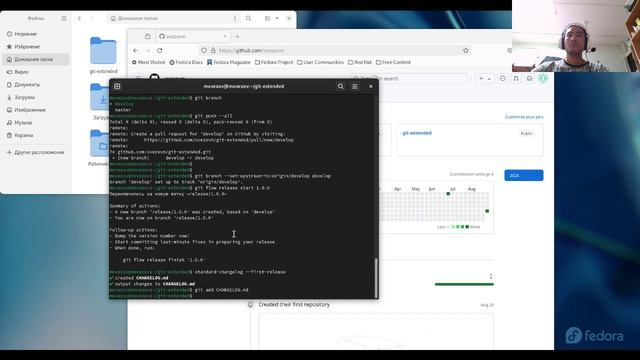Screen dimensions: 640x360
Task: Open the Red Hat bookmarks folder
Action: point(360,62)
